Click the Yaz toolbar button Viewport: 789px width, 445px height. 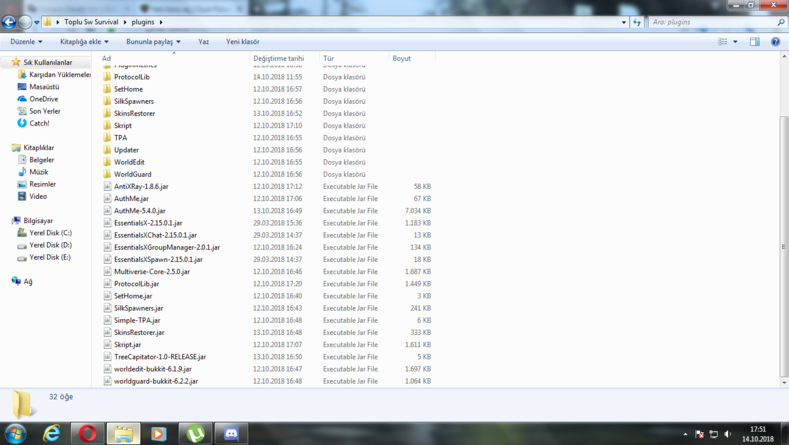coord(203,42)
